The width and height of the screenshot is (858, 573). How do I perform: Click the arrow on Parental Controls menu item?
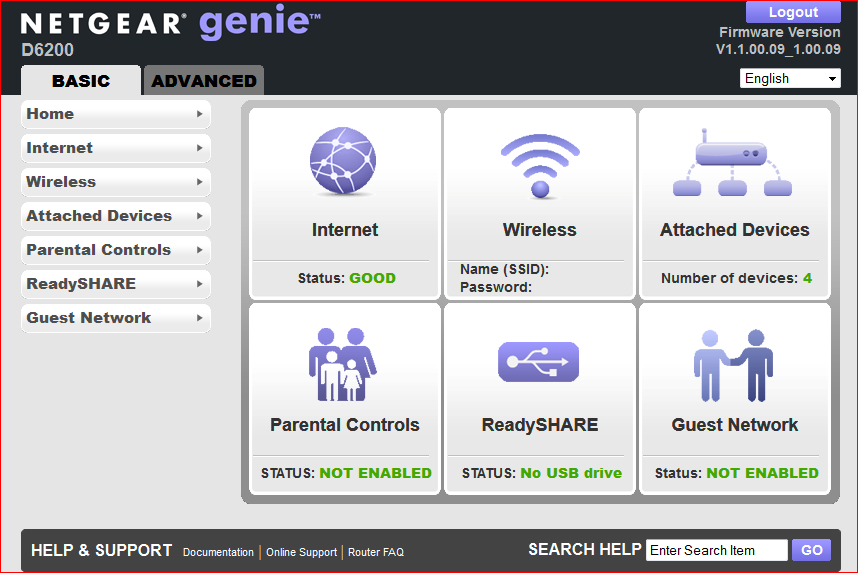[x=200, y=250]
